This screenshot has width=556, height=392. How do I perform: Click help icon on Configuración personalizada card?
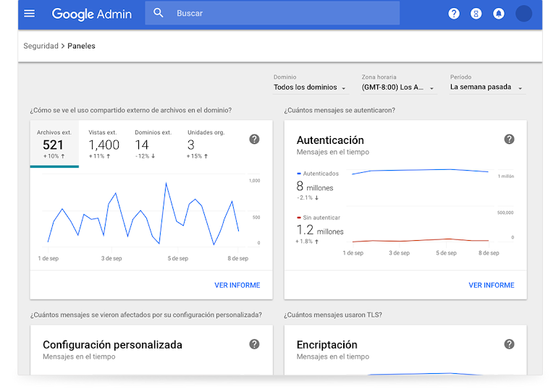(x=254, y=344)
